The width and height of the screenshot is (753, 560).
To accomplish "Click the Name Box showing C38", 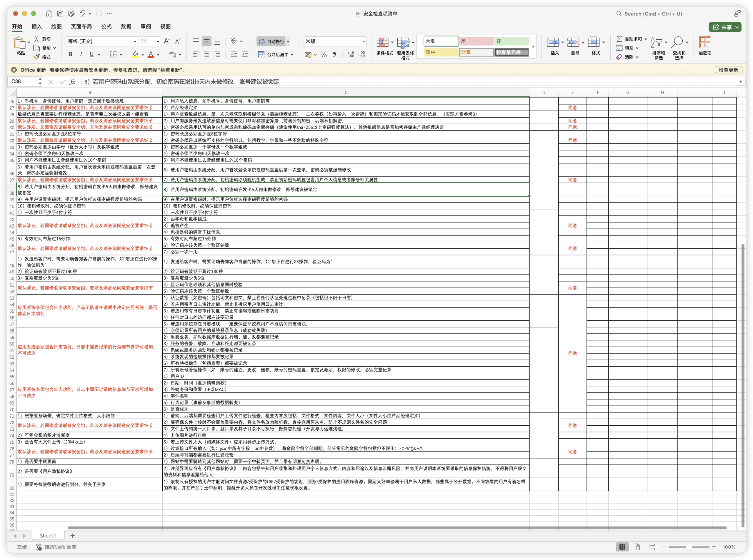I will [22, 81].
